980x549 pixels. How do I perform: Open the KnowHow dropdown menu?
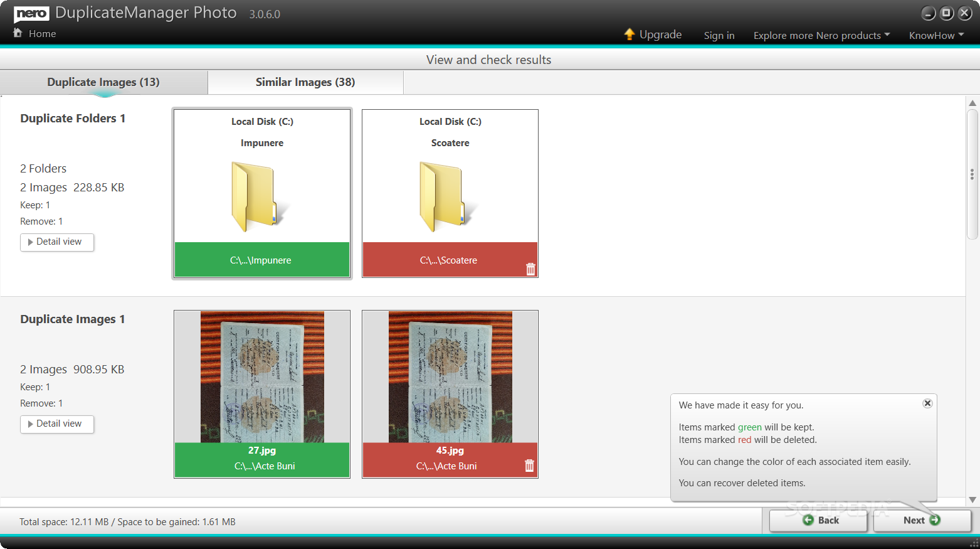937,35
